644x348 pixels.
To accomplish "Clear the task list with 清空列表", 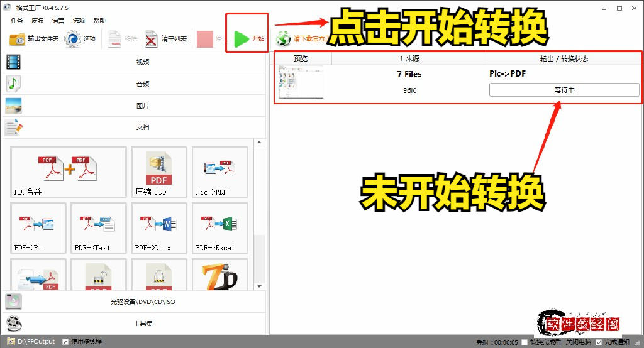I will pos(166,39).
